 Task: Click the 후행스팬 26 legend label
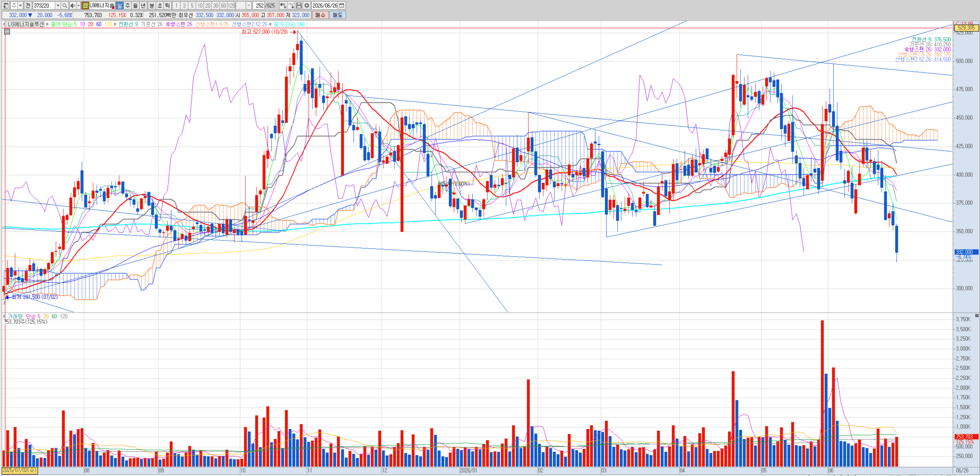(x=179, y=24)
